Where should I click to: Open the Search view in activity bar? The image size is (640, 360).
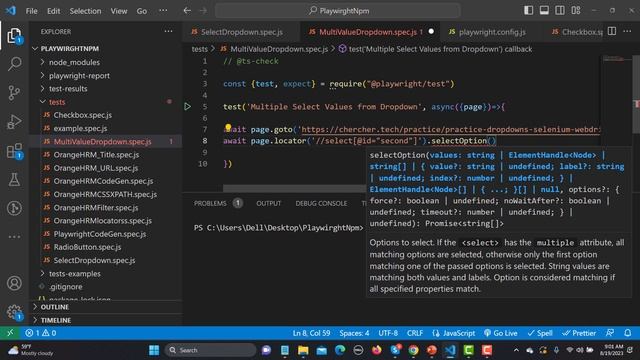[14, 64]
